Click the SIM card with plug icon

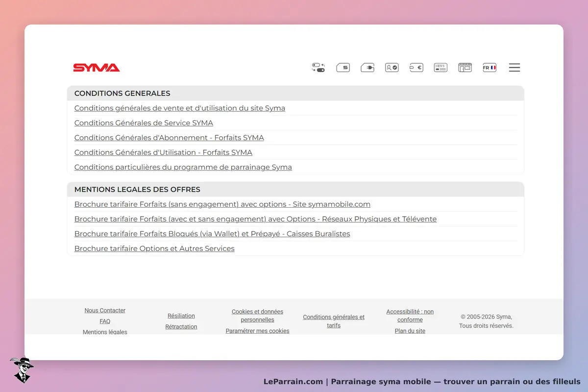click(x=367, y=68)
